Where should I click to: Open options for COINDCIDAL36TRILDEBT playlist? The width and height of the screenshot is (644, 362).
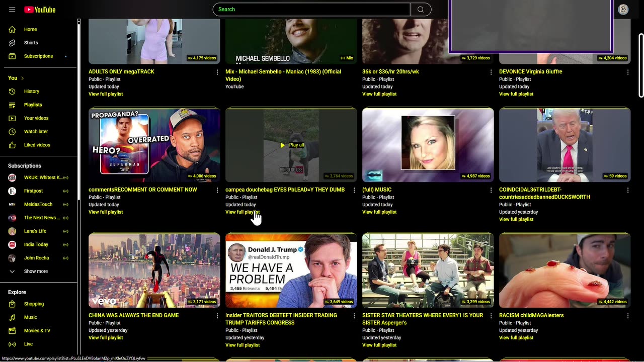click(x=628, y=191)
